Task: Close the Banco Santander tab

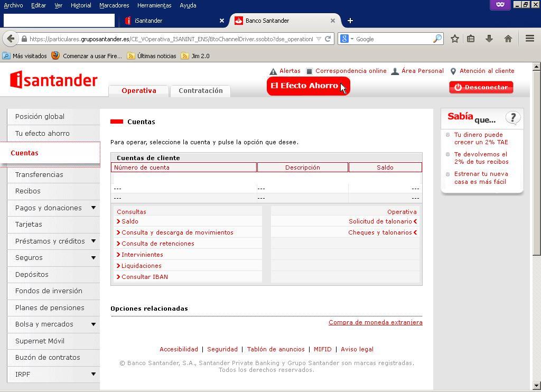Action: coord(333,21)
